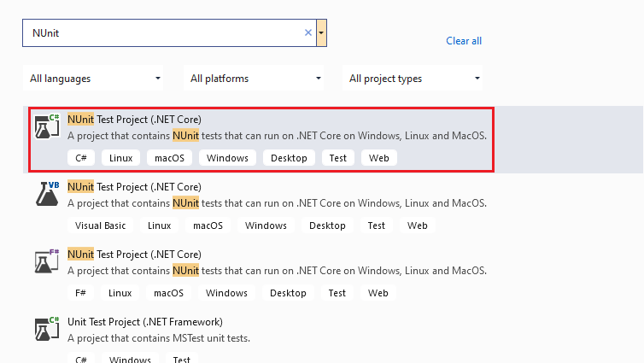Click the Desktop tag on the F# template
Screen dimensions: 644x363
(x=288, y=293)
